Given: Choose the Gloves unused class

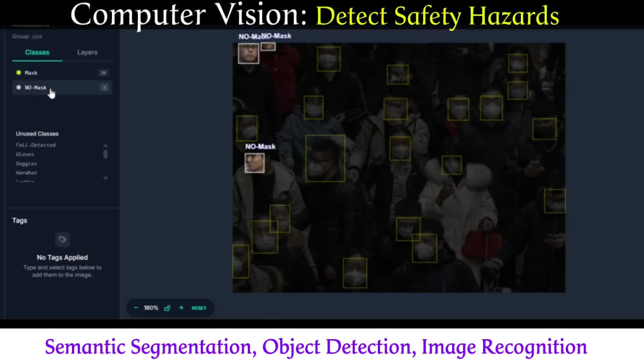Looking at the screenshot, I should pyautogui.click(x=25, y=155).
